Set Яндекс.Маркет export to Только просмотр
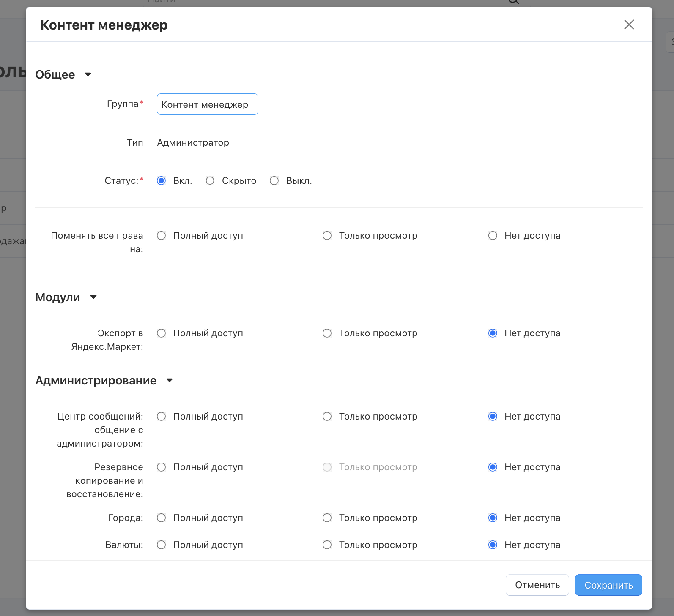This screenshot has height=616, width=674. click(327, 333)
